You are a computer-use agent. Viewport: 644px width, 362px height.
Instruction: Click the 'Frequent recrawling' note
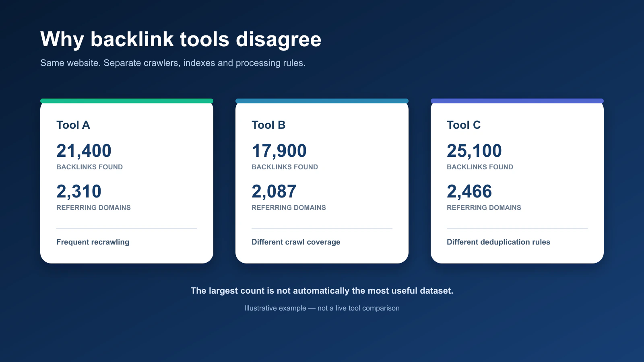(x=93, y=242)
